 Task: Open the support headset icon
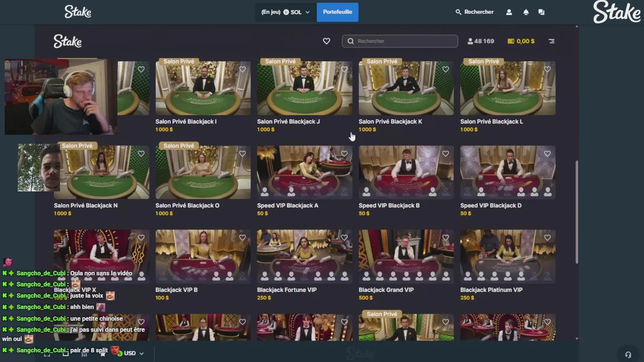628,354
